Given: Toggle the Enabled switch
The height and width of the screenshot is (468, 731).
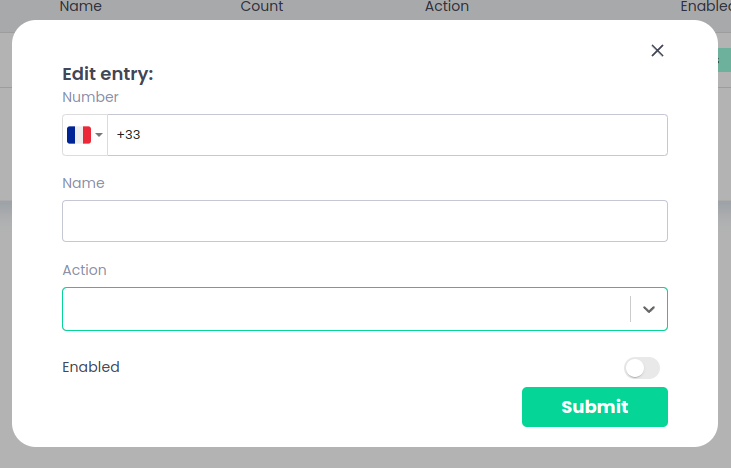Looking at the screenshot, I should (x=641, y=368).
